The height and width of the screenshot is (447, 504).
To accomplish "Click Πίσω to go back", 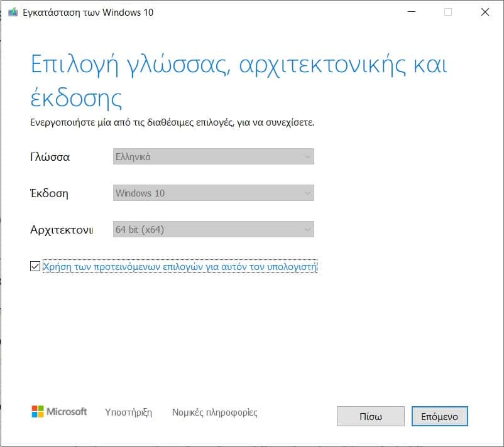I will pos(370,416).
